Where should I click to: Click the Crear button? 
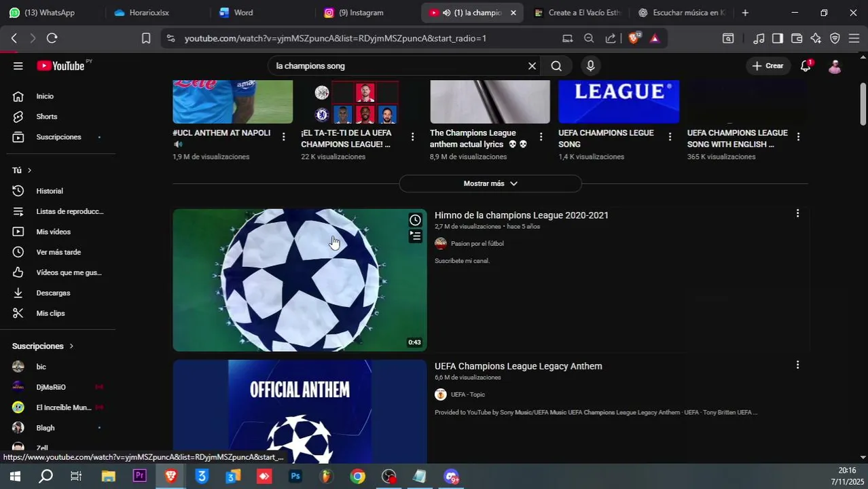768,66
